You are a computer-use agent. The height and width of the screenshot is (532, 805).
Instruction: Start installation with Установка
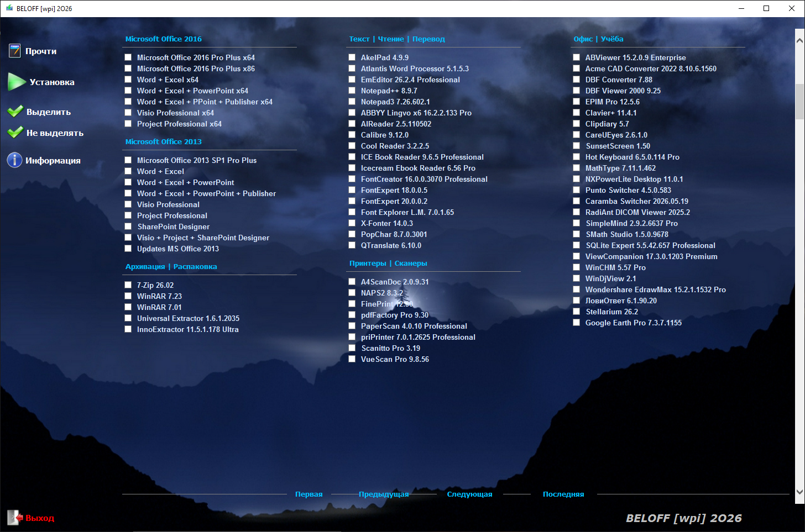point(52,82)
